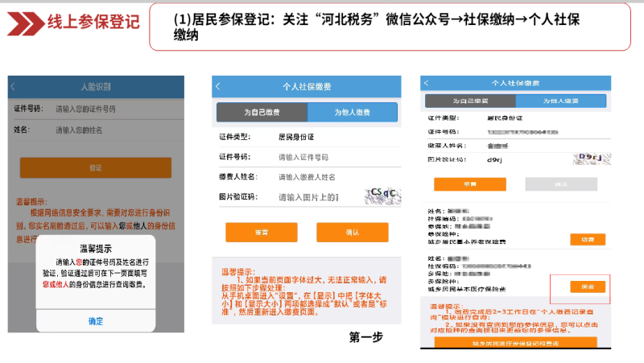The width and height of the screenshot is (644, 363).
Task: Select 为自己缴费 tab on right screen
Action: pos(469,101)
